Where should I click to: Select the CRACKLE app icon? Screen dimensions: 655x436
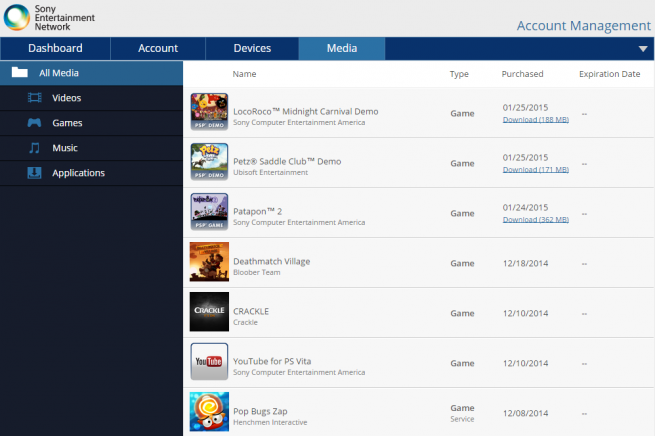209,312
